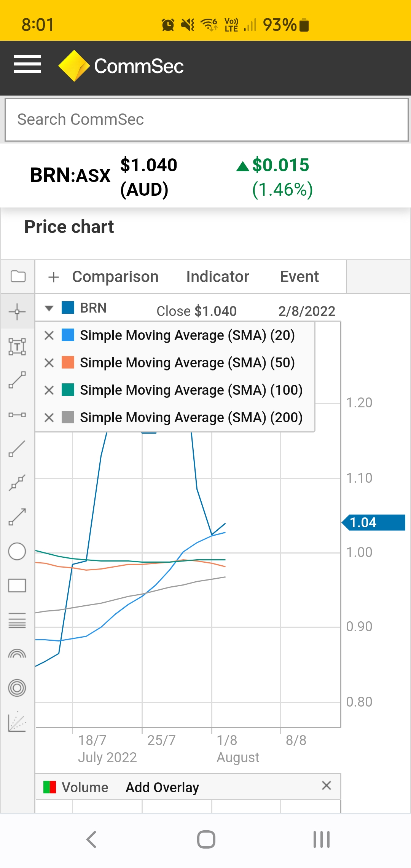The width and height of the screenshot is (411, 868).
Task: Click the SMA (20) blue swatch
Action: click(68, 335)
